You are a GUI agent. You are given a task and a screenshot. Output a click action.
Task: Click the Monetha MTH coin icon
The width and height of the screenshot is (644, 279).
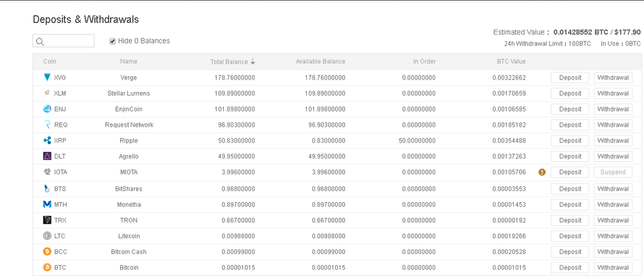pos(47,204)
